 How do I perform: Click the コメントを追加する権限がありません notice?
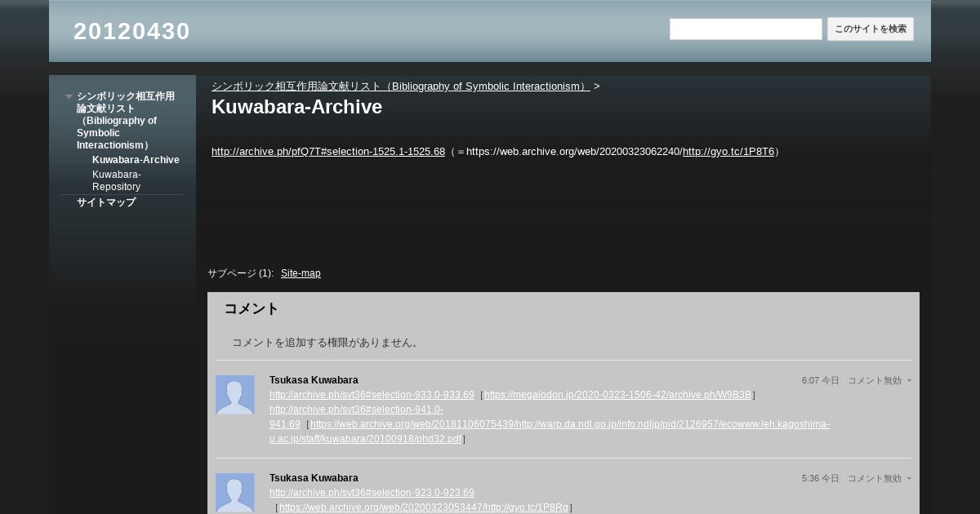click(x=327, y=343)
